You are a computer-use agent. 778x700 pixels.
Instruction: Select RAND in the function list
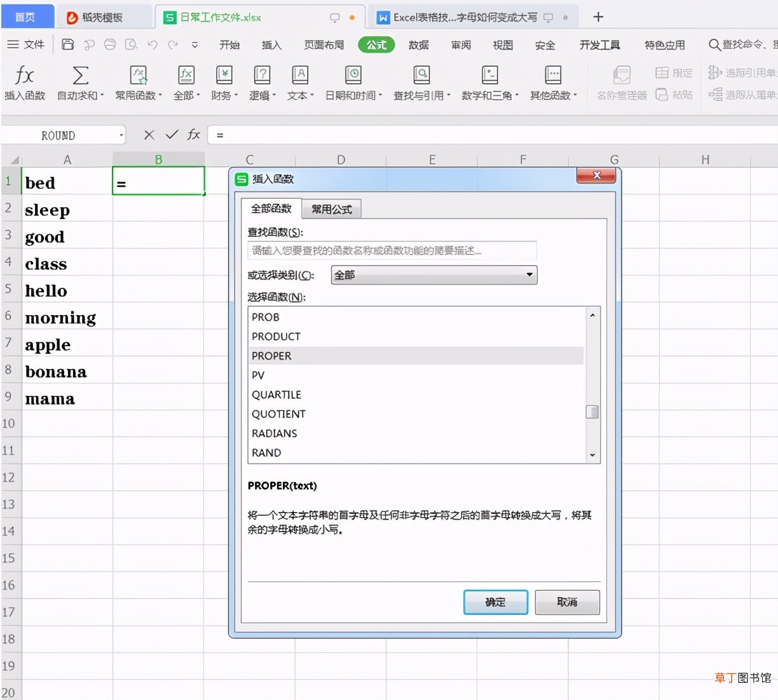[416, 453]
